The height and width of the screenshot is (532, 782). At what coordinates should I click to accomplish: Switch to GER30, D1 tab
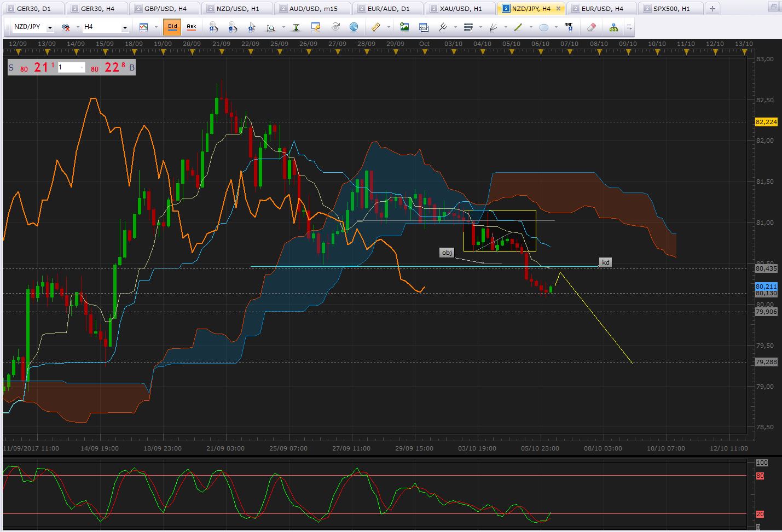click(x=33, y=9)
